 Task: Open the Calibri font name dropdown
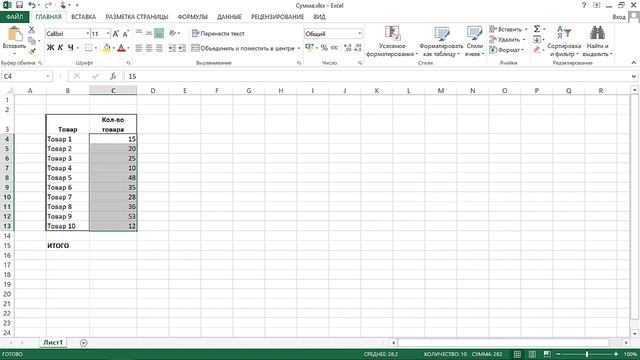tap(87, 34)
